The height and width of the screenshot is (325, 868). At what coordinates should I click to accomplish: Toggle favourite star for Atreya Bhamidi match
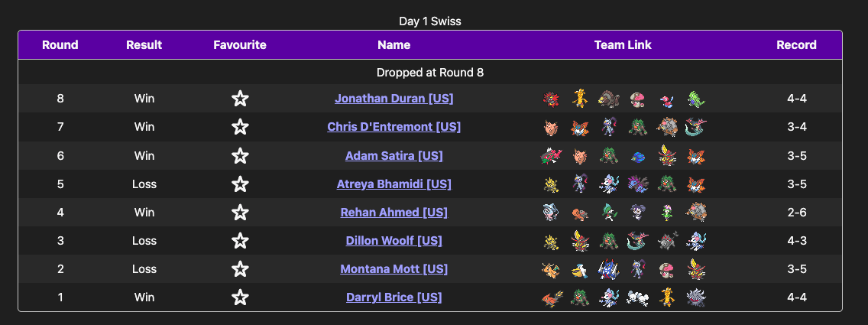(x=240, y=184)
